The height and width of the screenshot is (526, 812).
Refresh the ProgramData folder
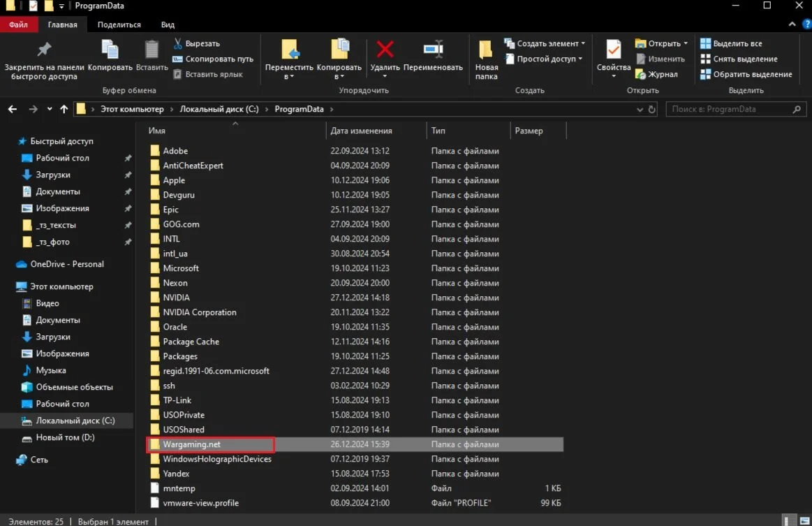[x=652, y=110]
